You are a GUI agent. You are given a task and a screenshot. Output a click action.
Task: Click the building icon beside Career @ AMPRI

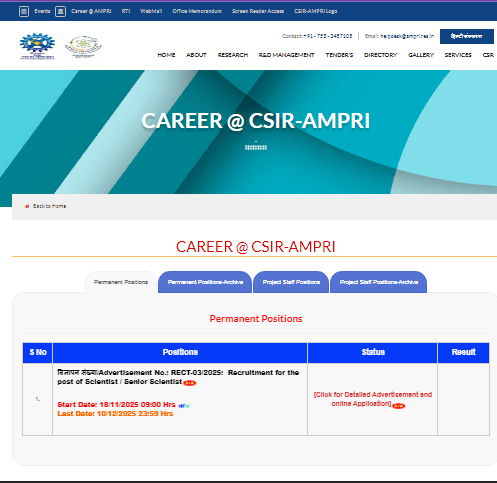tap(60, 11)
